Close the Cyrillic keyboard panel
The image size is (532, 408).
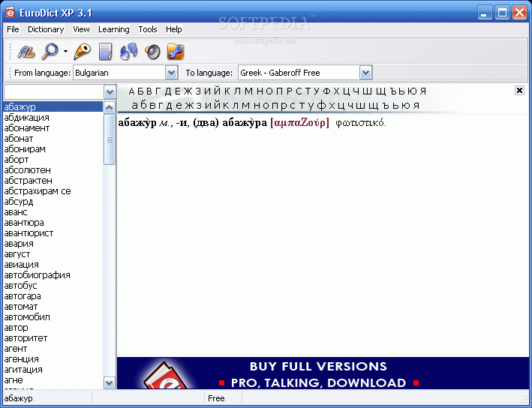519,90
